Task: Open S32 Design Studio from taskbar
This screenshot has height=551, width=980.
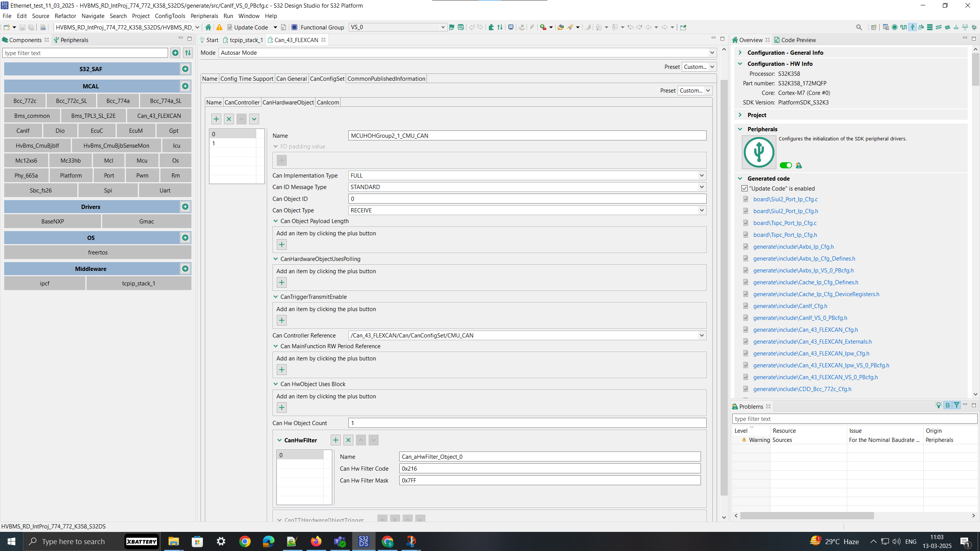Action: tap(363, 541)
